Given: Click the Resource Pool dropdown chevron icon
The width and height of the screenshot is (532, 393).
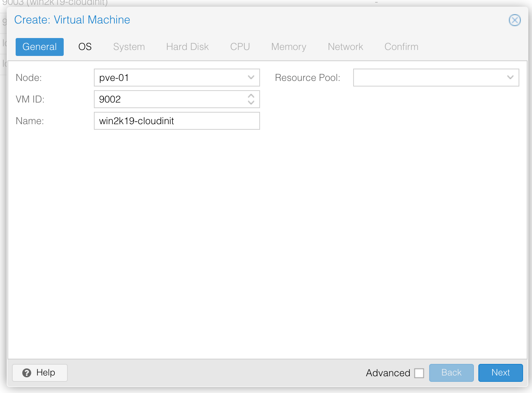Looking at the screenshot, I should click(x=510, y=78).
